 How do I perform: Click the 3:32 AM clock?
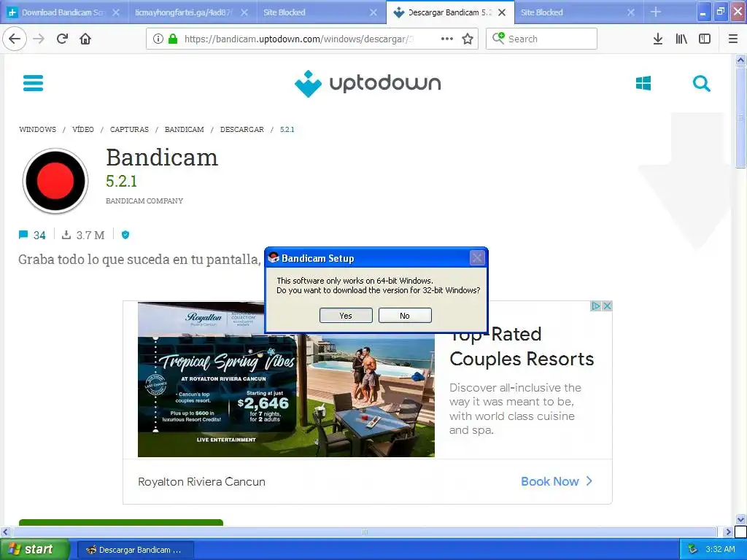pos(720,550)
